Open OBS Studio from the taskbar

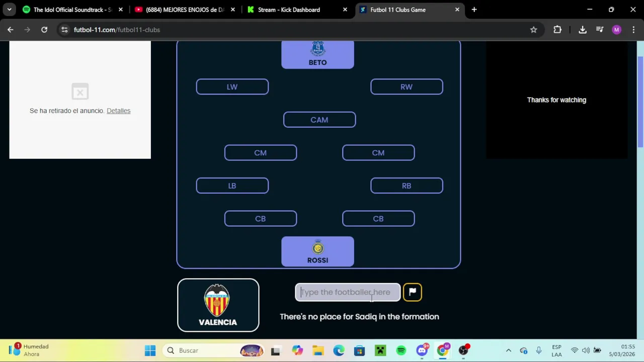click(x=463, y=350)
